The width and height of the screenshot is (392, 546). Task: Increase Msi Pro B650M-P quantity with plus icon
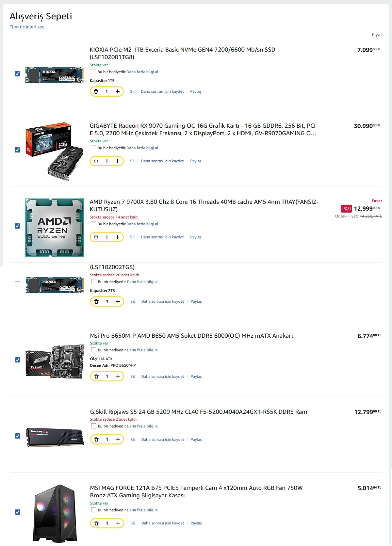click(x=118, y=376)
